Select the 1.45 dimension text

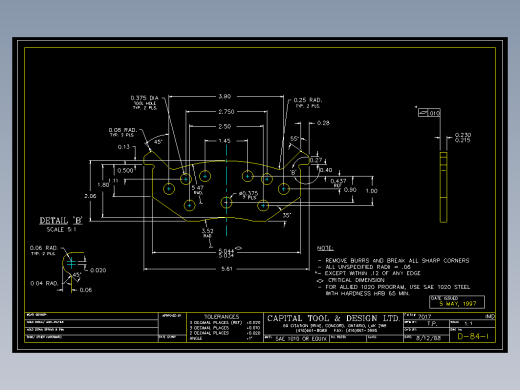225,141
